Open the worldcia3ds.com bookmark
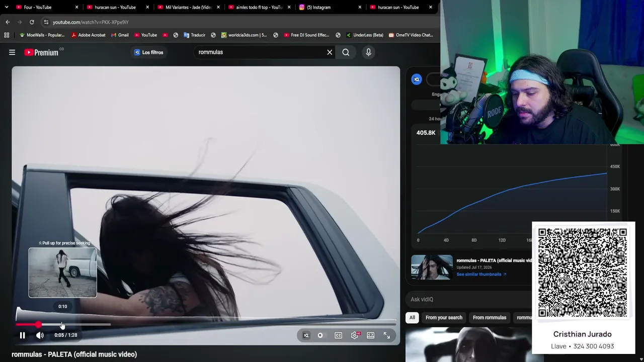This screenshot has width=644, height=362. 244,35
